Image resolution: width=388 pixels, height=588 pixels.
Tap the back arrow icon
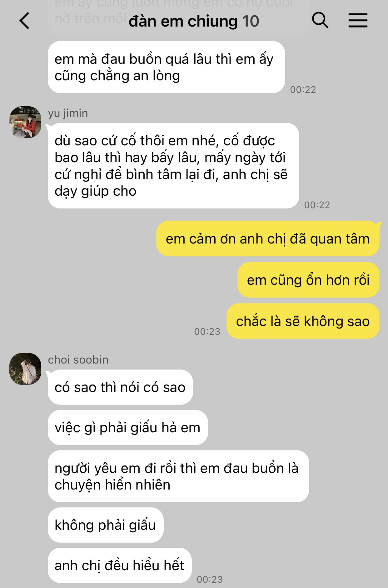point(24,21)
